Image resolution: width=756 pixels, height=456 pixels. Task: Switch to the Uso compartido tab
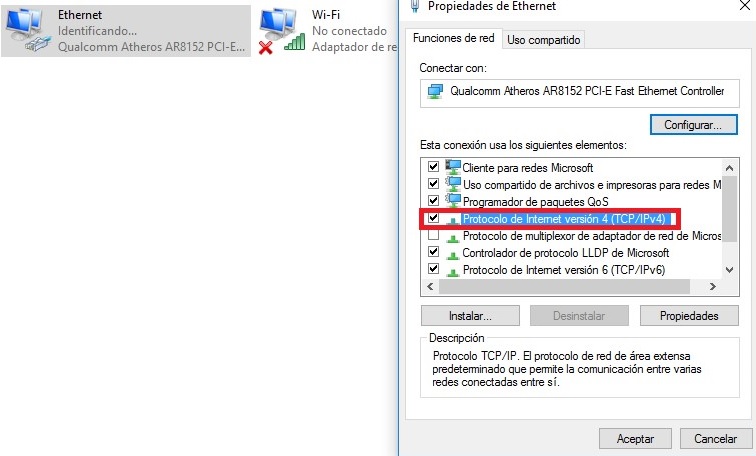click(x=543, y=40)
